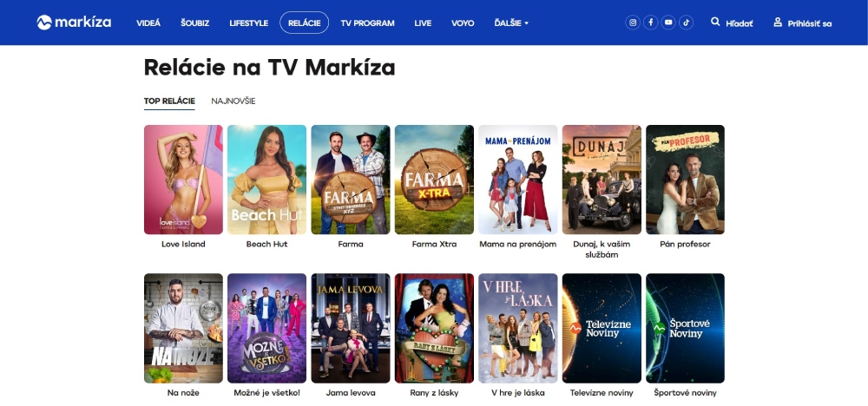Open the Televízne noviny thumbnail
The image size is (868, 406).
602,328
